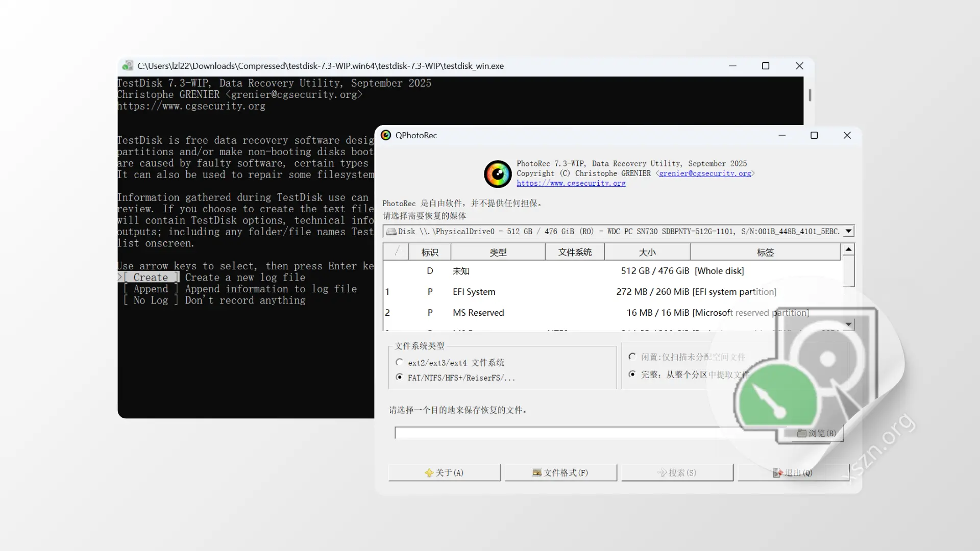Click the QPhotoRec eye logo icon
Image resolution: width=980 pixels, height=551 pixels.
(498, 174)
